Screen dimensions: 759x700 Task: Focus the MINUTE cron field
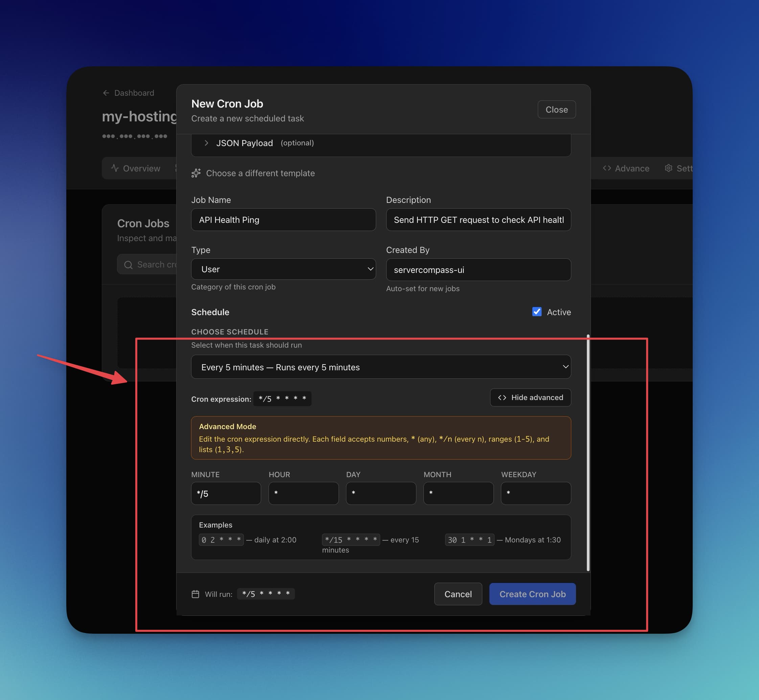tap(226, 493)
